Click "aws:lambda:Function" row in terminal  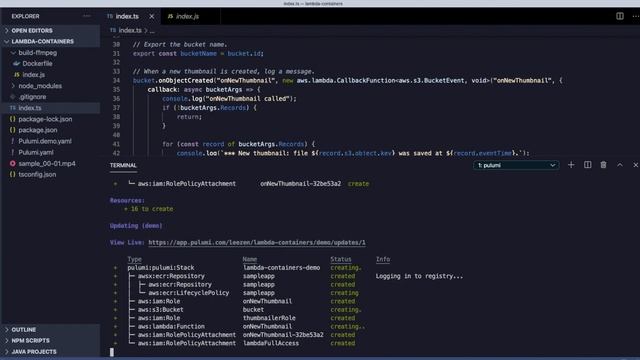[171, 327]
